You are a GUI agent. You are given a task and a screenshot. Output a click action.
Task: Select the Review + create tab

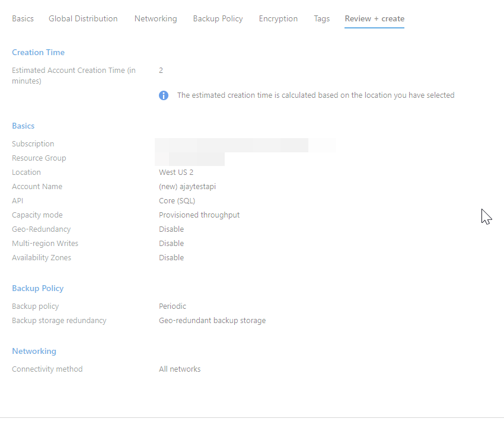click(x=375, y=18)
